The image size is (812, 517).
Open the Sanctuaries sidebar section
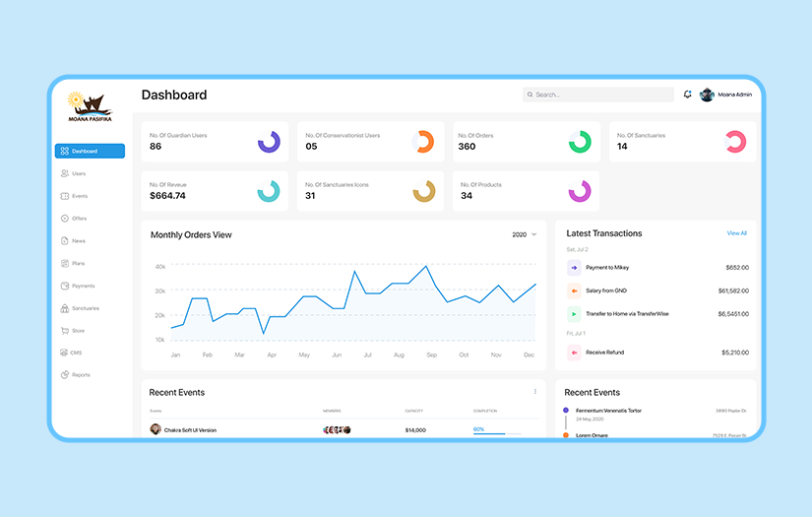pos(80,308)
